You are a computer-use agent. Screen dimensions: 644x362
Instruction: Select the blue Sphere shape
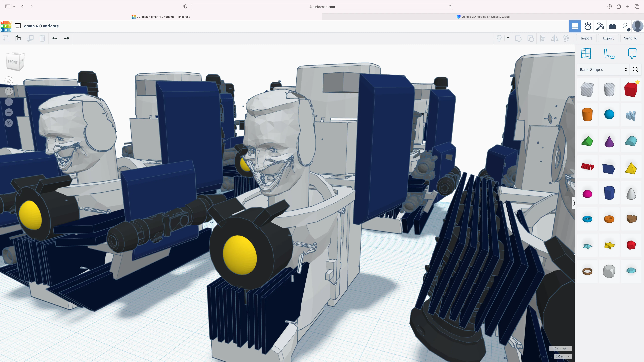click(x=609, y=114)
